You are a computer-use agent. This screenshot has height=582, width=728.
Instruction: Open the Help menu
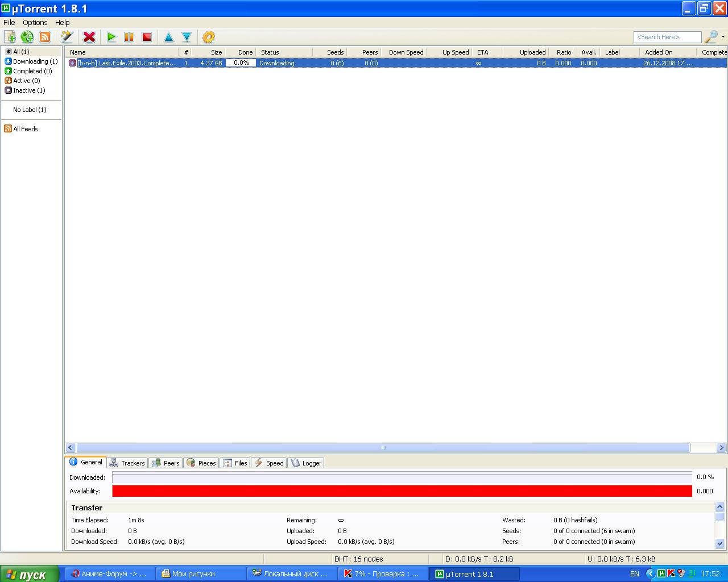(x=62, y=22)
